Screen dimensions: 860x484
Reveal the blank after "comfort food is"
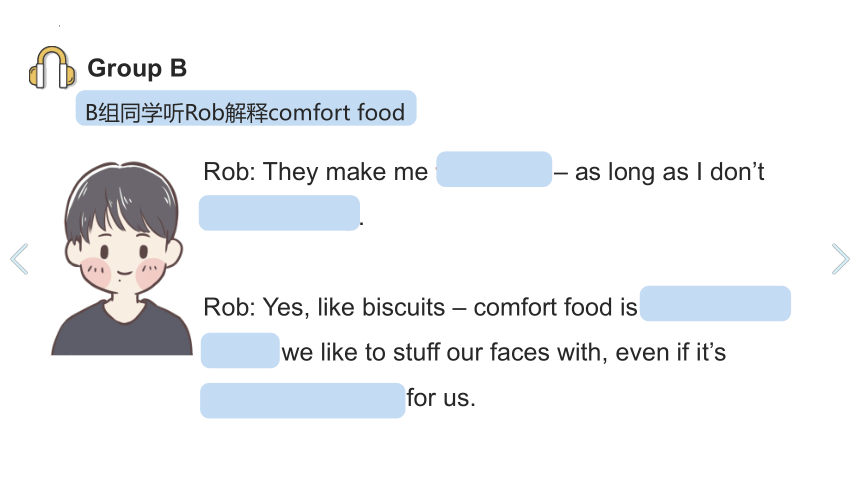tap(715, 303)
